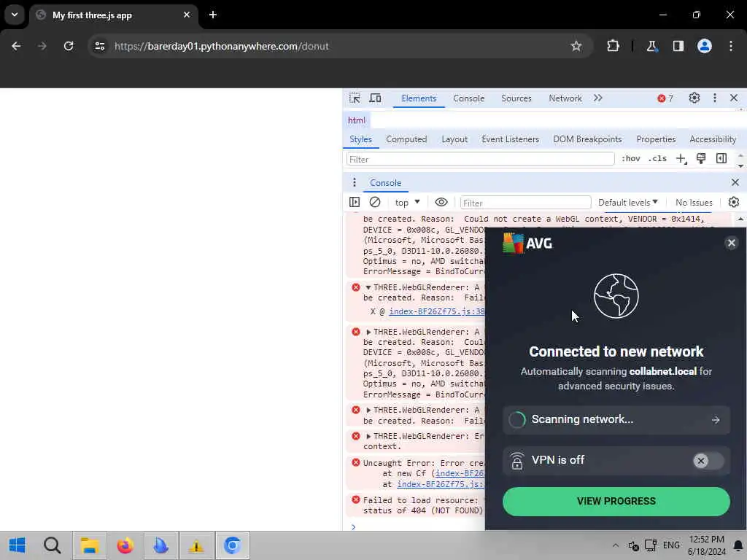Screen dimensions: 747x560
Task: Switch to the Network tab
Action: coord(565,98)
